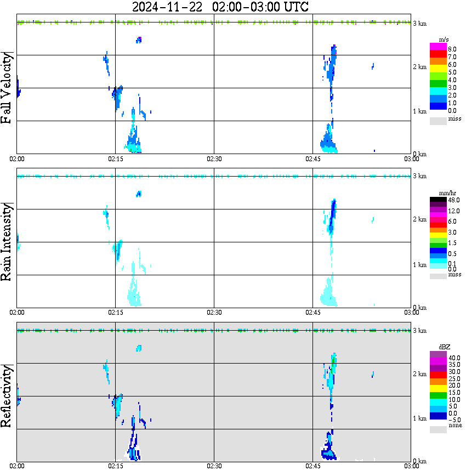Pick the gray miss swatch in the Rain Intensity legend
This screenshot has width=466, height=476.
pyautogui.click(x=438, y=276)
